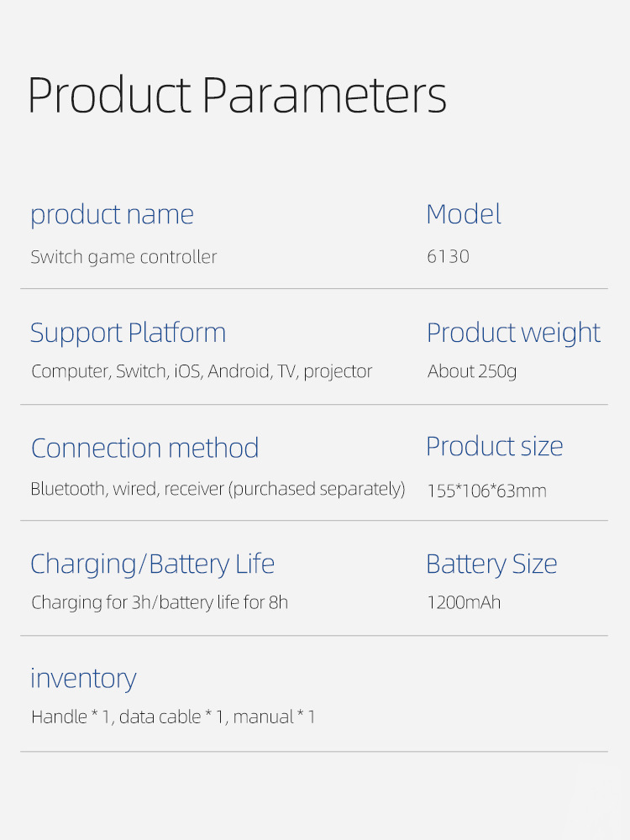The image size is (630, 840).
Task: Select the "Product size" heading
Action: pos(494,446)
